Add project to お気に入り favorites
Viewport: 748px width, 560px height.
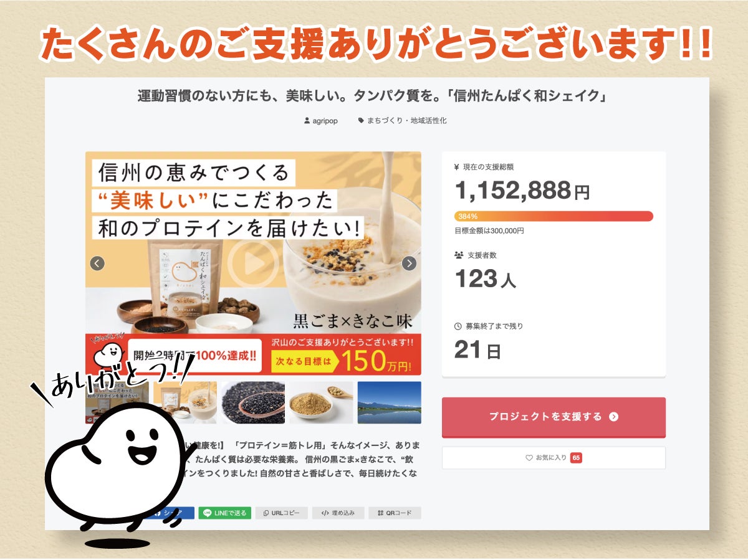[x=554, y=458]
